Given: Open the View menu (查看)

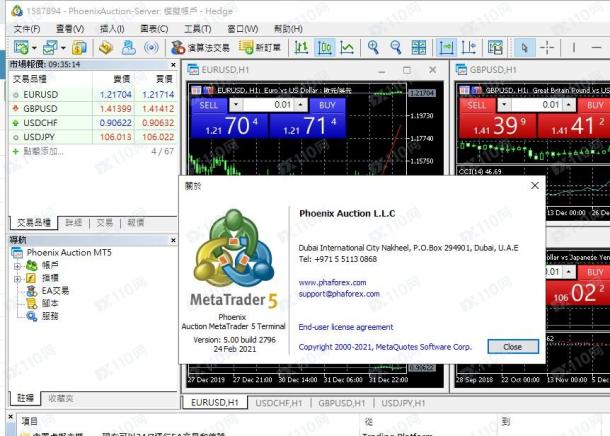Looking at the screenshot, I should (70, 29).
